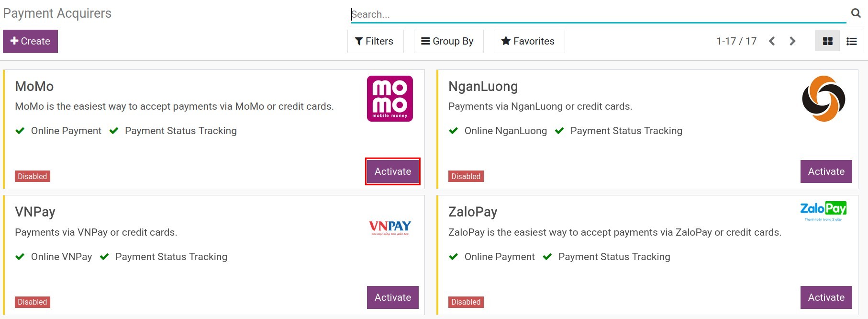Expand the Group By menu
Screen dimensions: 868x319
[x=448, y=41]
